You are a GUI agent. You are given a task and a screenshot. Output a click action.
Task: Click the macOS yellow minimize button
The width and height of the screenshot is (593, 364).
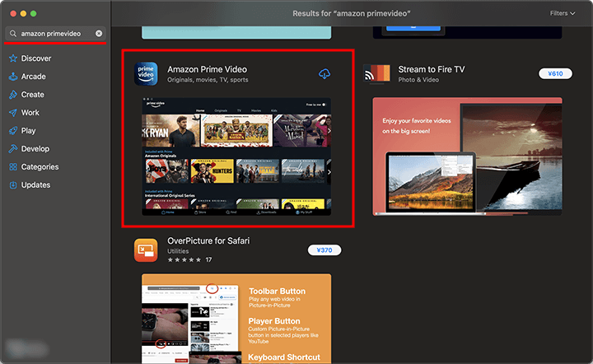(23, 14)
